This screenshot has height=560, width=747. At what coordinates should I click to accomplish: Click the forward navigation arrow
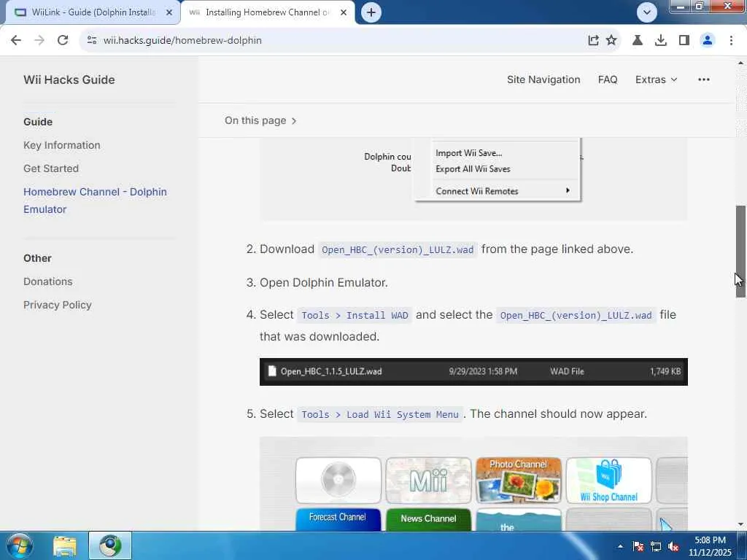[x=39, y=41]
